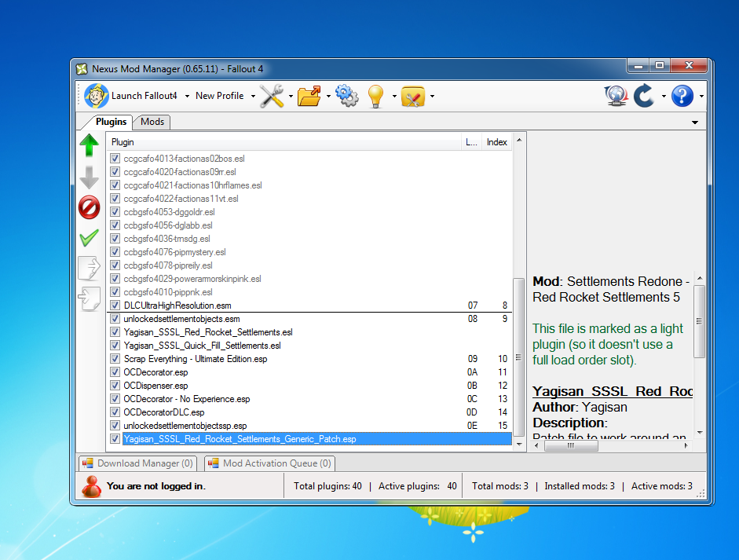Click plugin list scroll up arrow
The height and width of the screenshot is (560, 739).
(x=519, y=141)
